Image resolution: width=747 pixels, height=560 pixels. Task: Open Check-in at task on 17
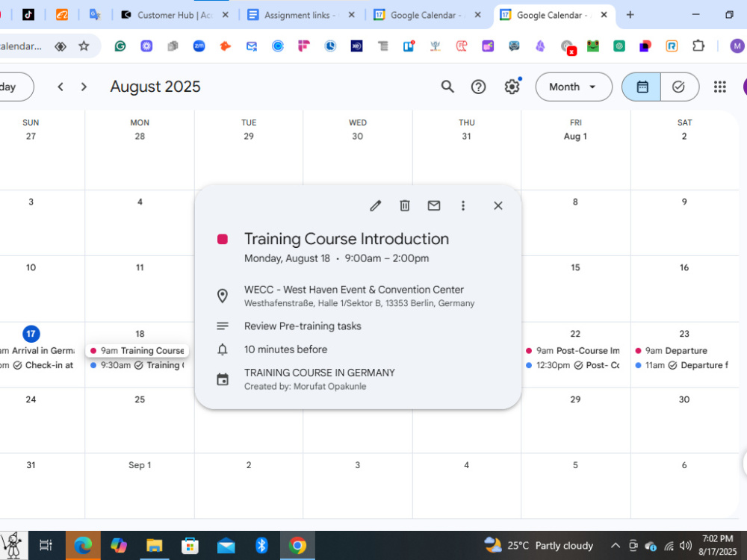pyautogui.click(x=37, y=365)
